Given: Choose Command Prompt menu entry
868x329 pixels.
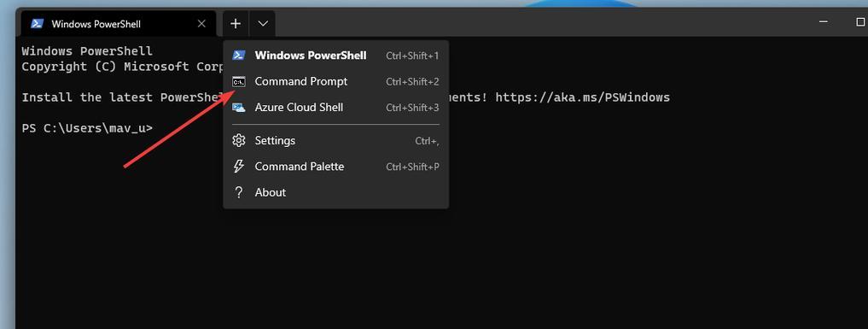Looking at the screenshot, I should tap(335, 81).
